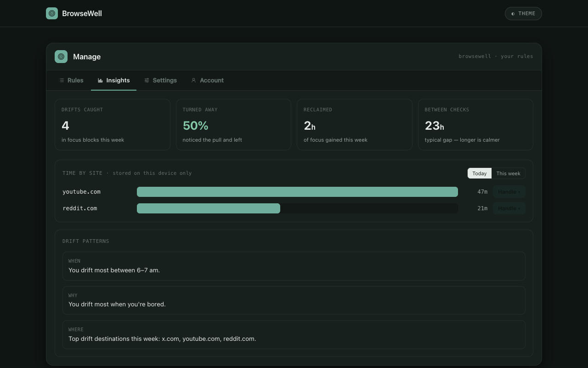Click the Drifts Caught value 4
Screen dimensions: 588x368
(x=65, y=126)
